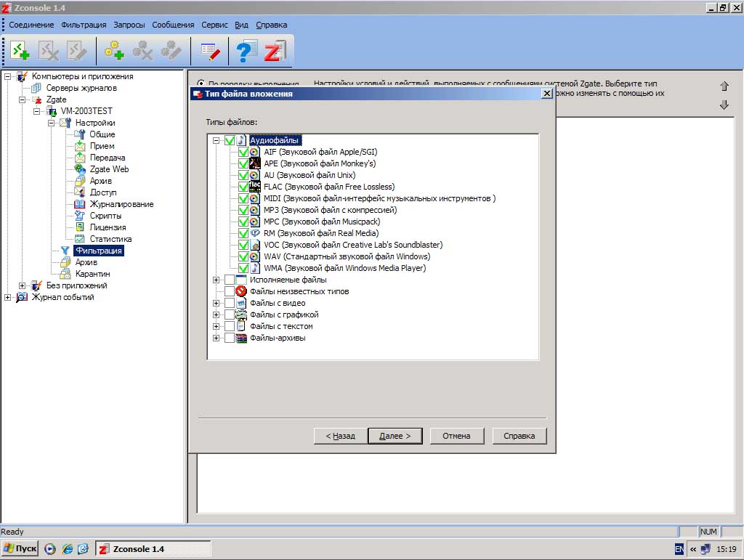The width and height of the screenshot is (744, 560).
Task: Click the Справка button in dialog
Action: 519,436
